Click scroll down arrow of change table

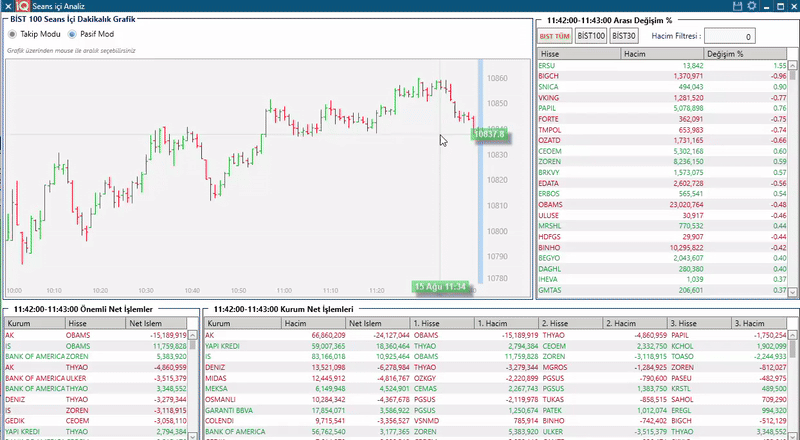pos(792,292)
